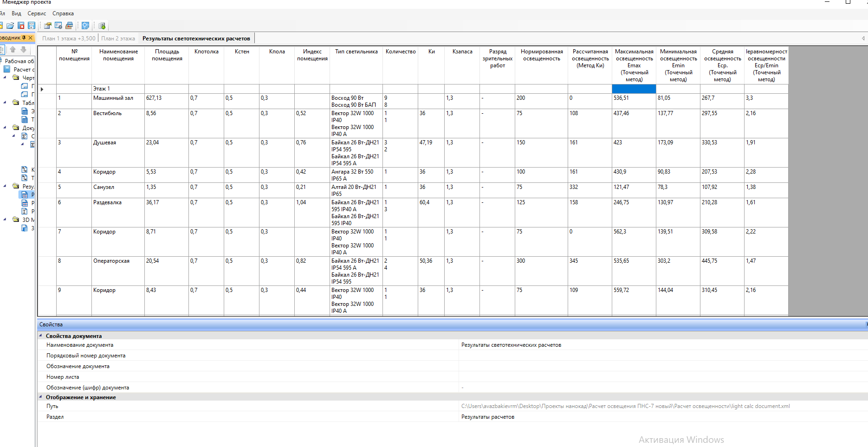The image size is (868, 447).
Task: Open project with the folder icon
Action: [x=10, y=26]
